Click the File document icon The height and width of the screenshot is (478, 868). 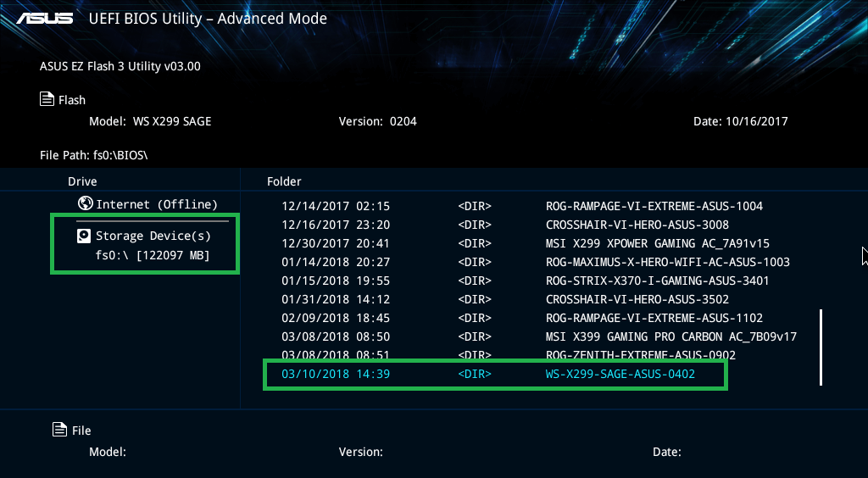click(60, 429)
